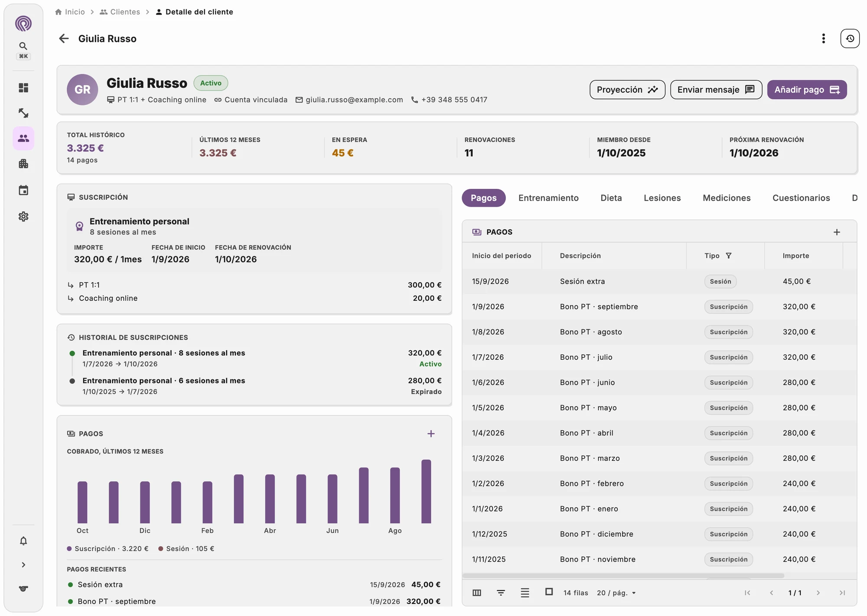
Task: Open the calendar icon in sidebar
Action: coord(23,190)
